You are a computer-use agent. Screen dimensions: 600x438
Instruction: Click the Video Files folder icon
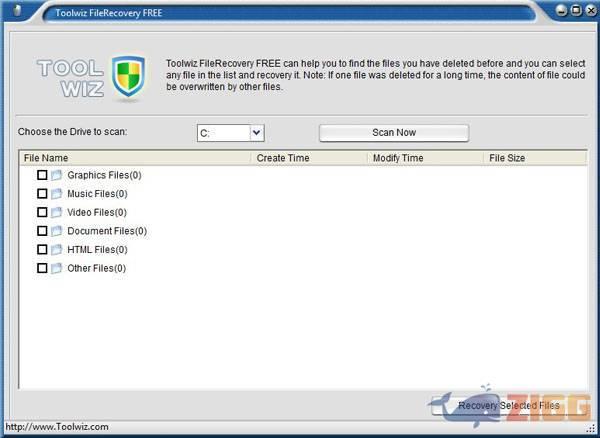tap(56, 212)
